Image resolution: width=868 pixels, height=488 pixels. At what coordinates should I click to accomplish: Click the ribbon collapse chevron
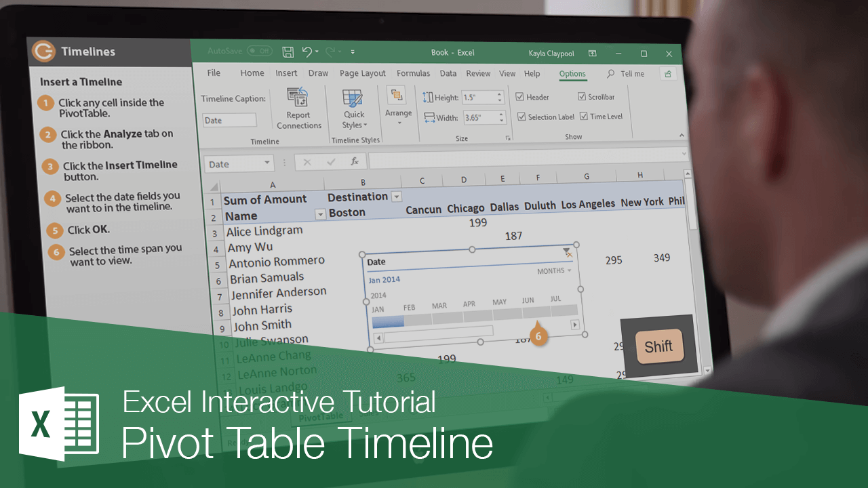pos(682,134)
